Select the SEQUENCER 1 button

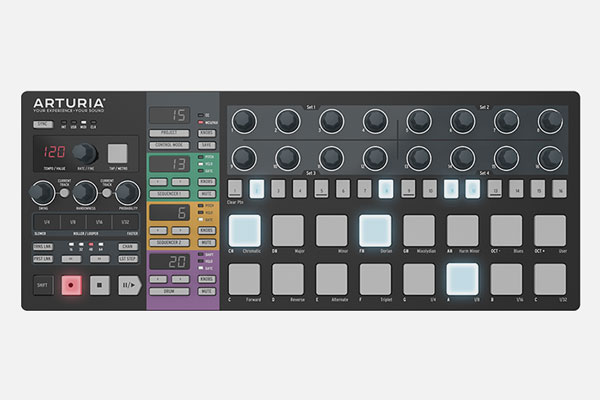[169, 194]
